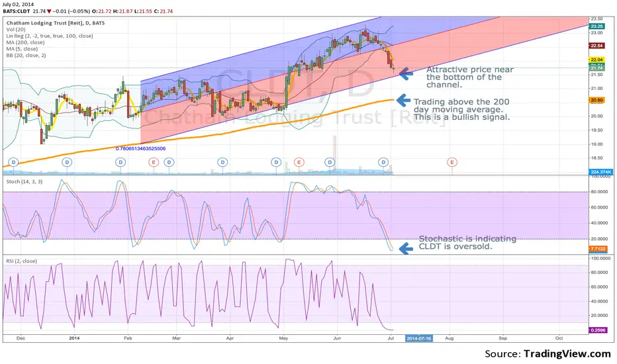617x364 pixels.
Task: Click the Sep label on the time axis
Action: (x=503, y=338)
